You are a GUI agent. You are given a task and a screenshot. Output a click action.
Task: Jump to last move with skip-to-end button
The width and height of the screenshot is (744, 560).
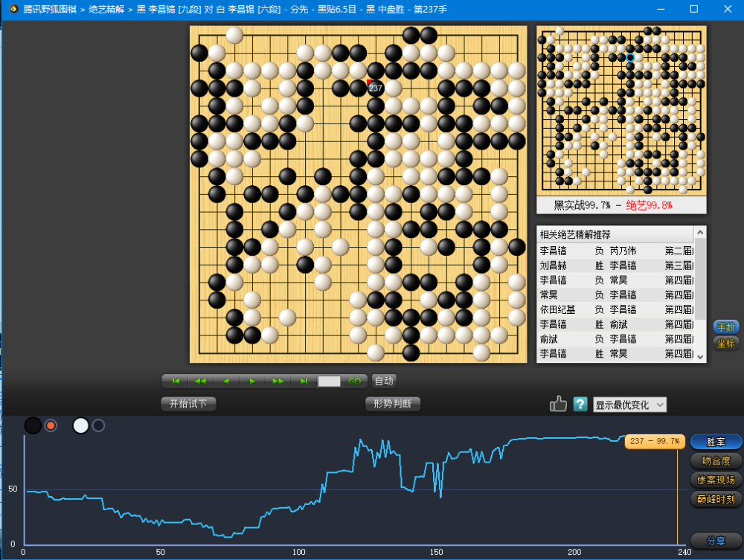(x=304, y=382)
